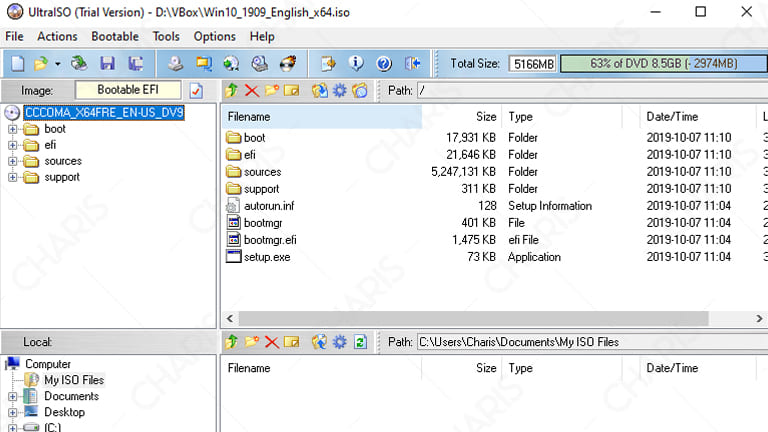This screenshot has height=432, width=768.
Task: Click red X Delete in image toolbar
Action: coord(252,91)
